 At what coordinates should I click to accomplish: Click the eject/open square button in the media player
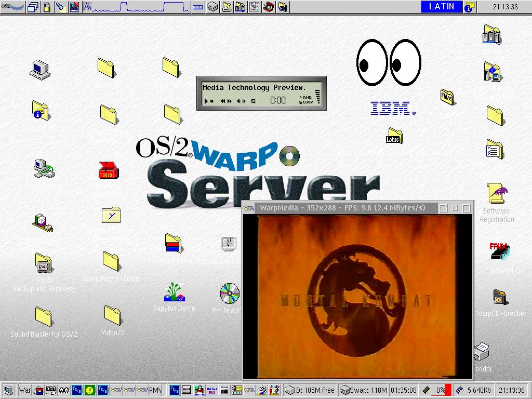[253, 101]
